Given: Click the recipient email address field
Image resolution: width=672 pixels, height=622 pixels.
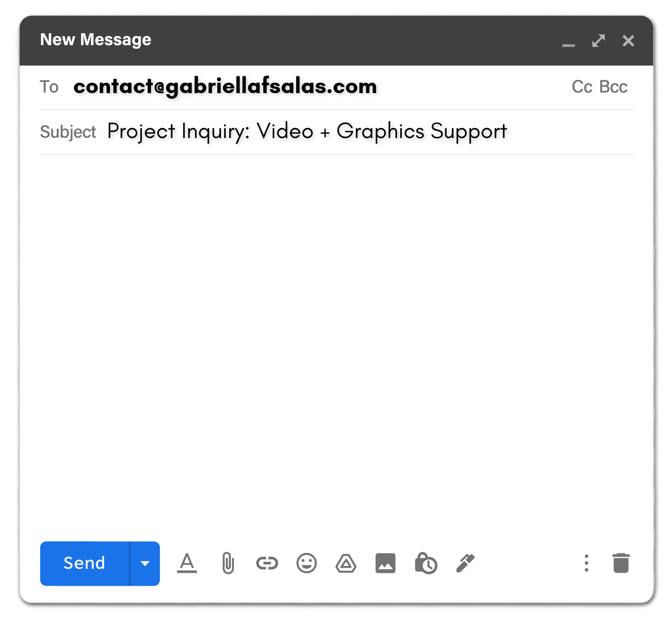Looking at the screenshot, I should click(x=225, y=86).
